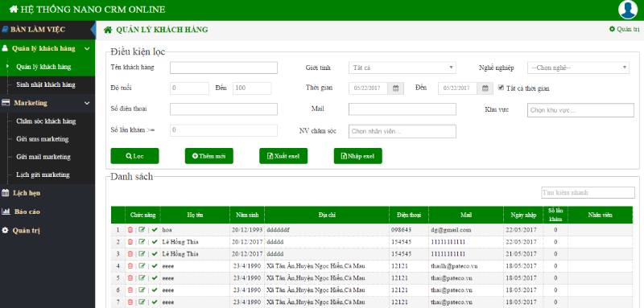The height and width of the screenshot is (308, 644).
Task: Open Lịch gửi marketing in sidebar
Action: click(43, 175)
